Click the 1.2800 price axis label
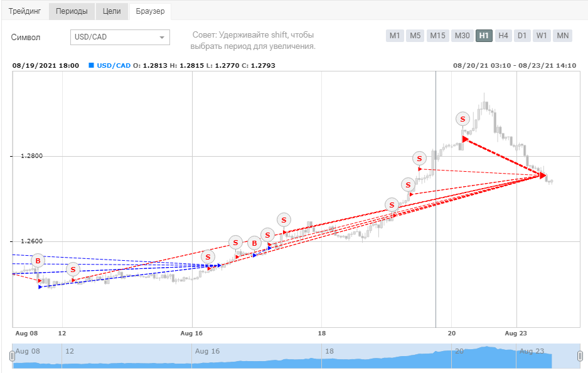 coord(31,156)
